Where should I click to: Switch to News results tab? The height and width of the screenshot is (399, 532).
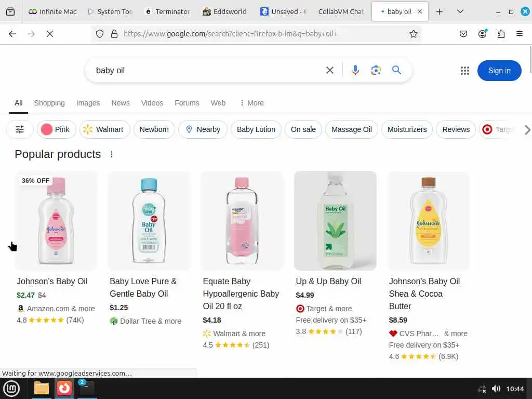[121, 103]
